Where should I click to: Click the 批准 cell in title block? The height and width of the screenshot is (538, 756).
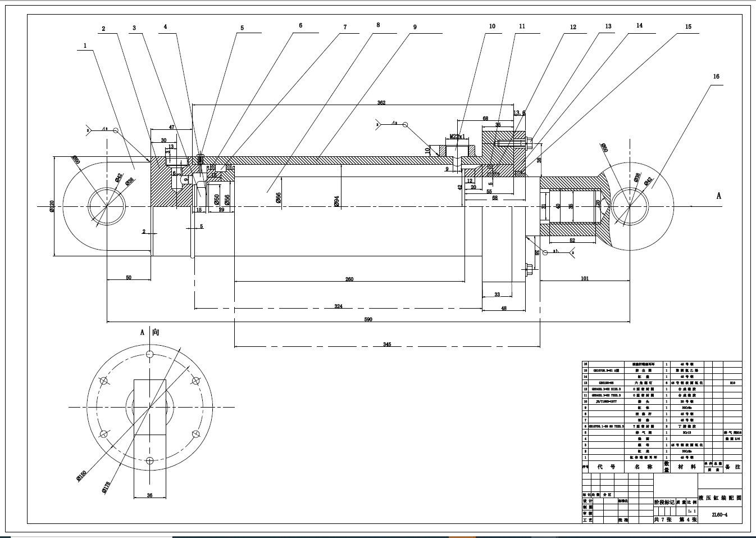pos(623,520)
